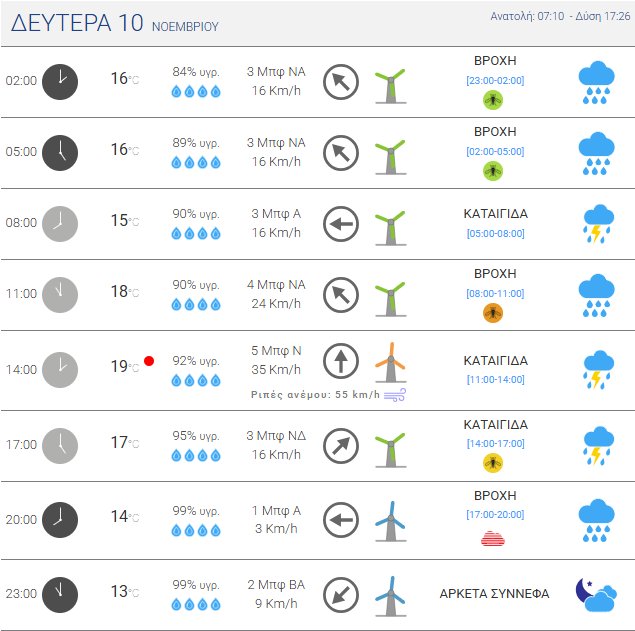This screenshot has height=631, width=635.
Task: Click the thunderstorm icon for 08:00
Action: [597, 223]
